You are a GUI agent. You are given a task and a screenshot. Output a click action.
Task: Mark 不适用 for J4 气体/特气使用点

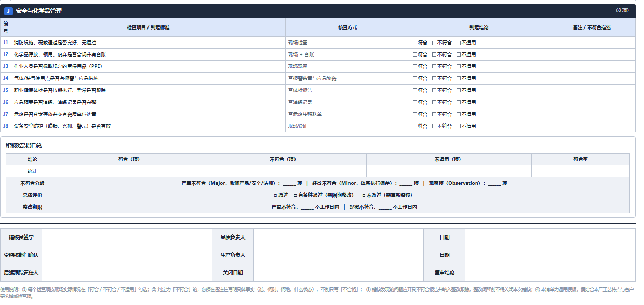pyautogui.click(x=459, y=78)
